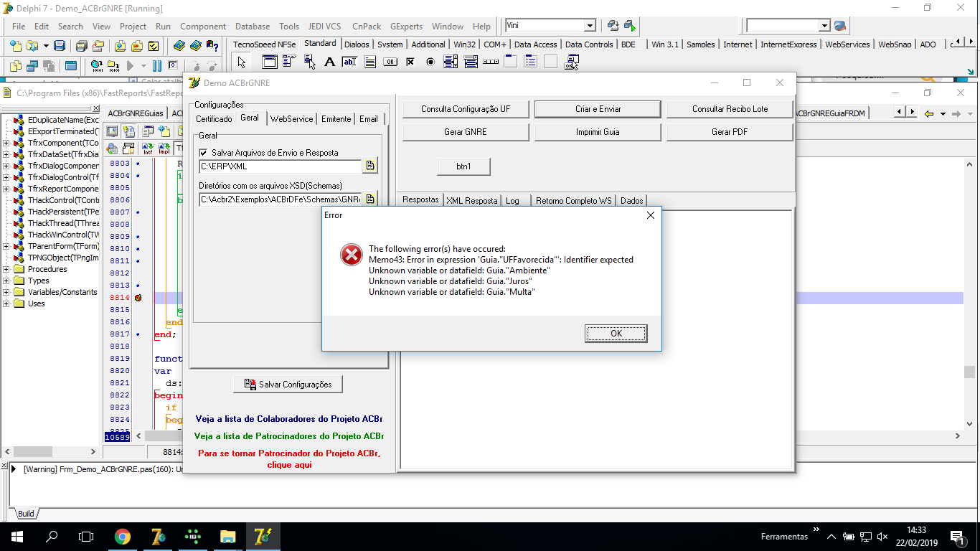
Task: Open the Project menu
Action: (x=133, y=27)
